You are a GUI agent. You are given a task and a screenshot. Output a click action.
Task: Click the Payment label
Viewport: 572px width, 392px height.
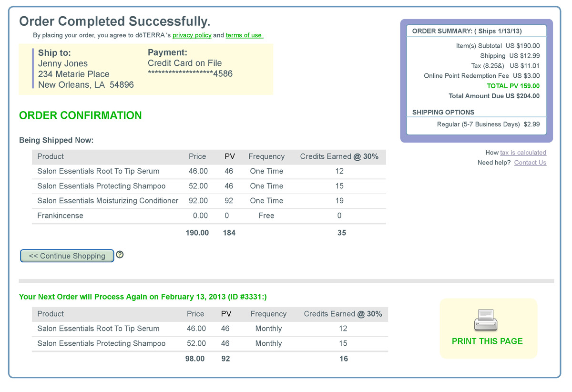(x=168, y=52)
